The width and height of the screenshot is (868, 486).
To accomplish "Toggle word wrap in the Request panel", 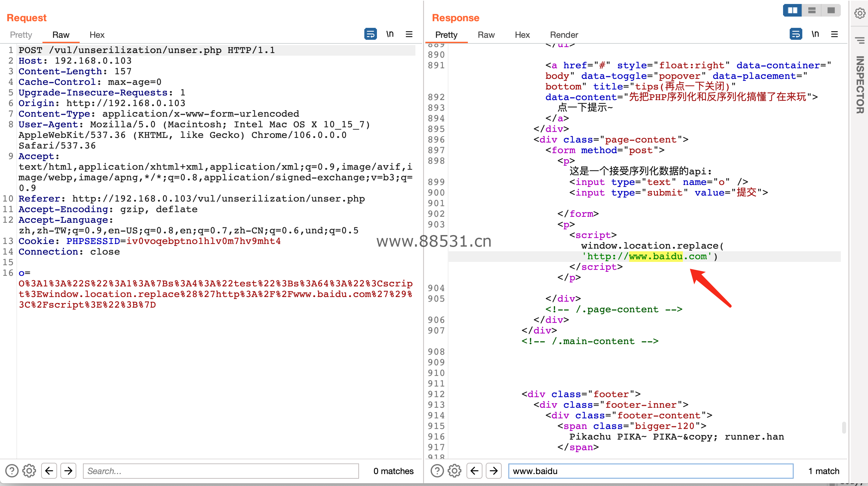I will click(370, 34).
